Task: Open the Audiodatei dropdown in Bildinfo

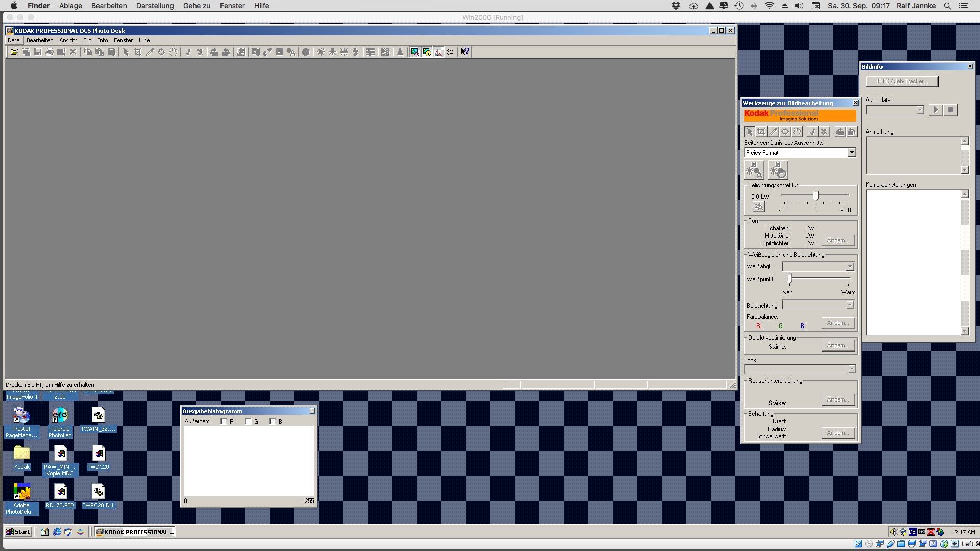Action: (920, 110)
